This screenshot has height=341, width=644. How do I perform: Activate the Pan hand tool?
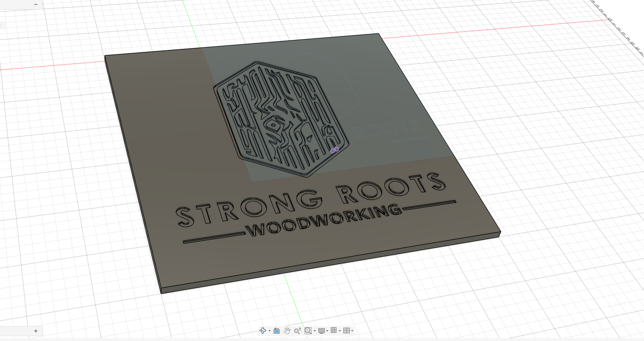coord(287,331)
